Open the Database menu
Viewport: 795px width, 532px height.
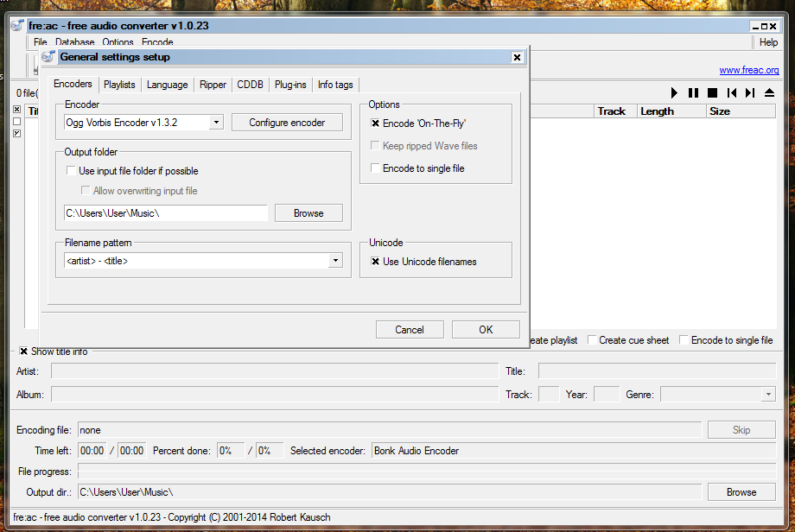pyautogui.click(x=75, y=42)
